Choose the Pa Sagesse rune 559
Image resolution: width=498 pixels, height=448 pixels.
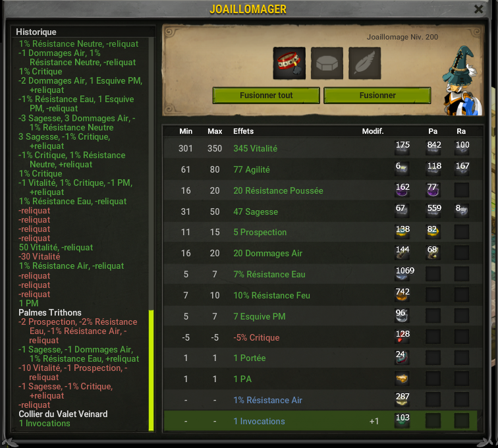tap(433, 211)
